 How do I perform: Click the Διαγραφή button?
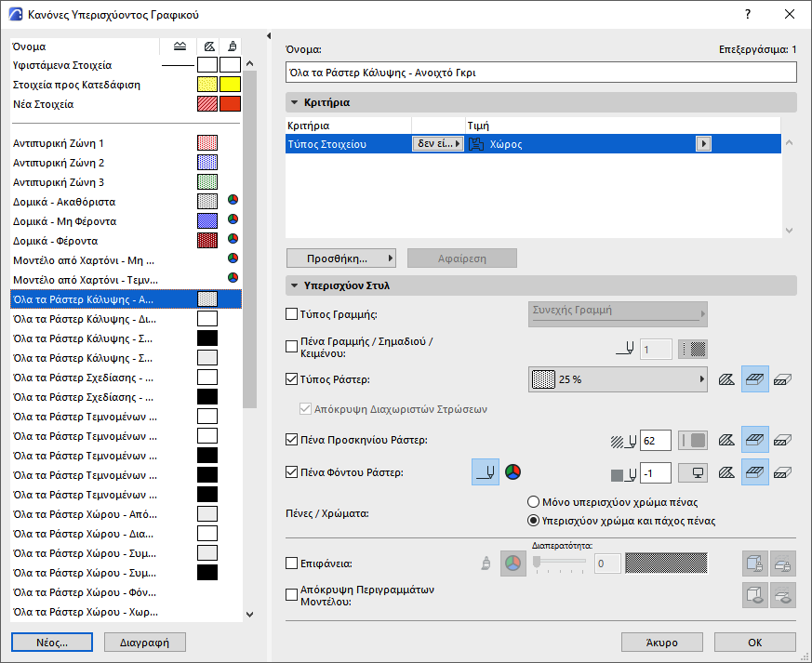click(144, 643)
